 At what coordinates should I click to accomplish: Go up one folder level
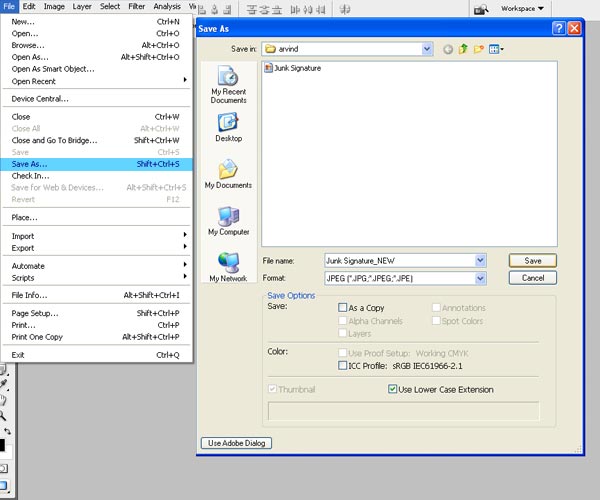point(463,49)
